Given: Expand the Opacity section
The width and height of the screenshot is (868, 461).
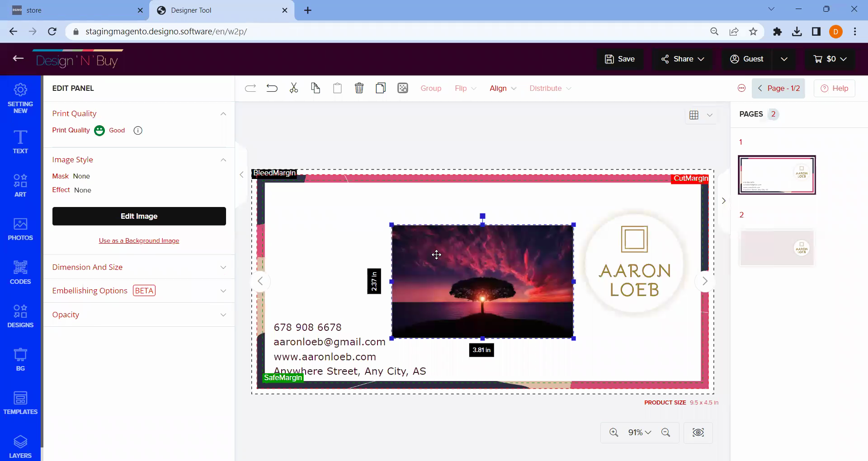Looking at the screenshot, I should pyautogui.click(x=139, y=315).
